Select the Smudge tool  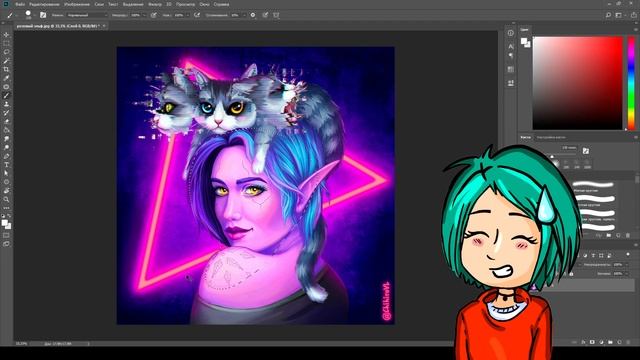click(6, 139)
